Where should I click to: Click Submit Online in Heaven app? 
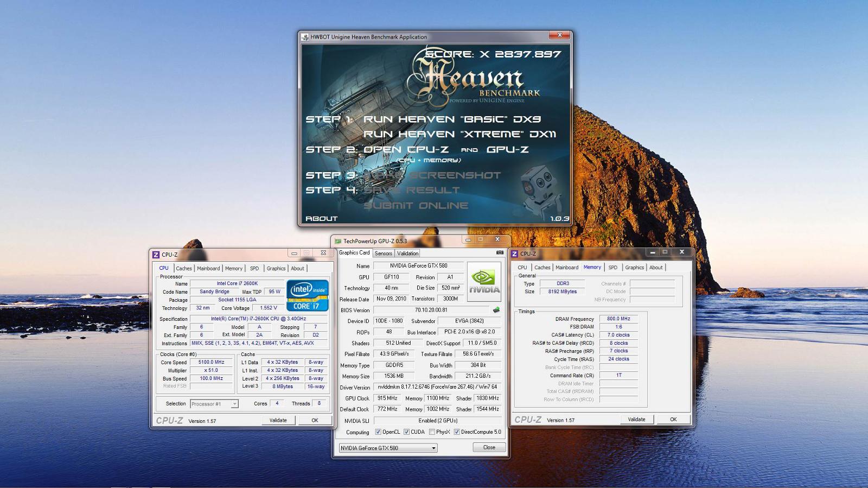(416, 205)
